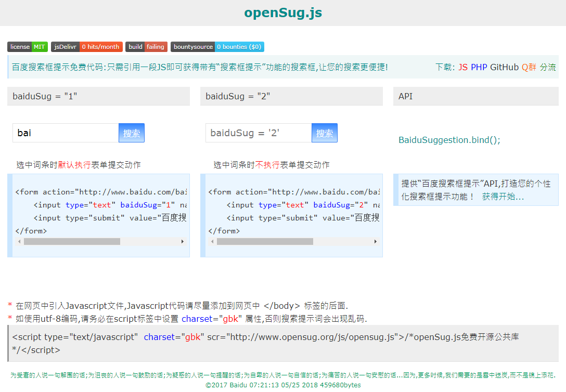Click baiduSug="1" attribute in first code block
The width and height of the screenshot is (566, 392).
(148, 205)
